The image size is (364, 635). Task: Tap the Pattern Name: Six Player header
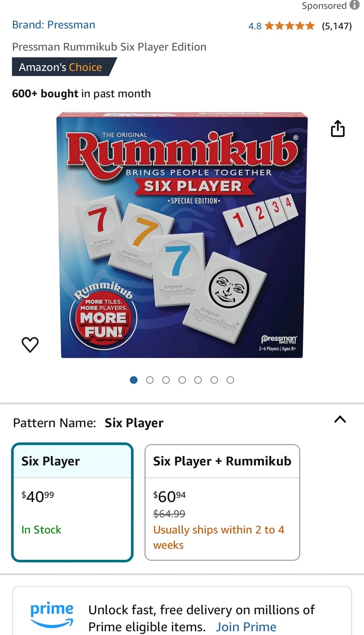point(88,423)
